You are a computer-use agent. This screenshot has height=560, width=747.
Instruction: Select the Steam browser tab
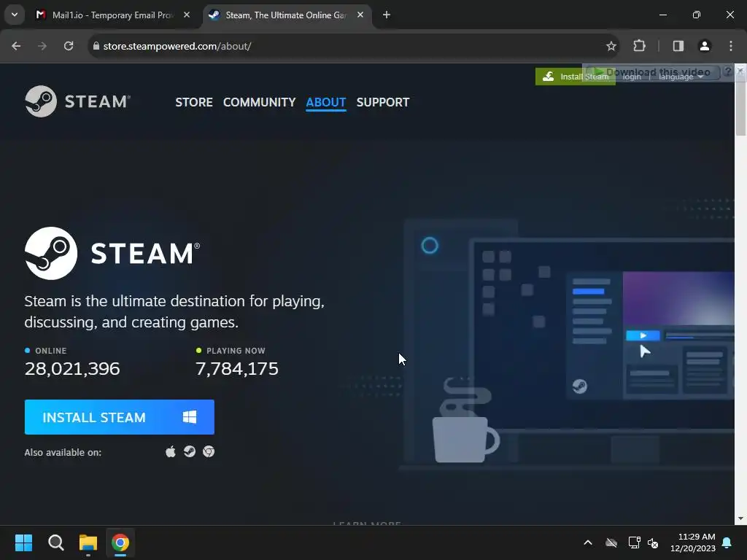pos(285,15)
